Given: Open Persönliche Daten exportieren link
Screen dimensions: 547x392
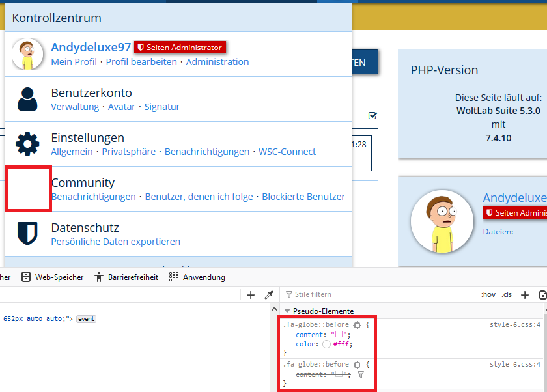Looking at the screenshot, I should [116, 242].
